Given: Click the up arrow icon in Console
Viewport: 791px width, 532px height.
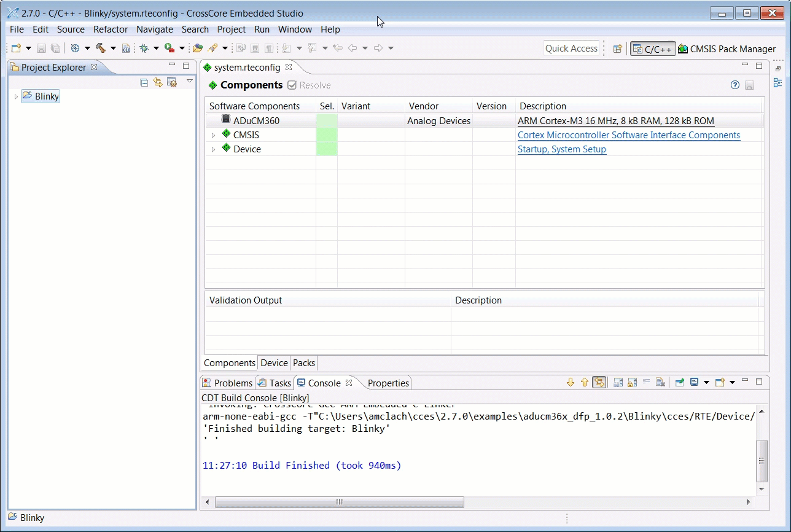Looking at the screenshot, I should click(x=585, y=382).
